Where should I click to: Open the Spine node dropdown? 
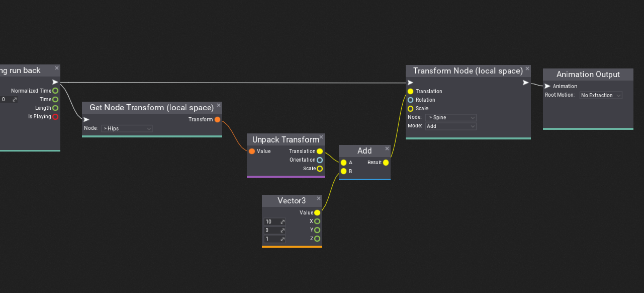pyautogui.click(x=450, y=117)
